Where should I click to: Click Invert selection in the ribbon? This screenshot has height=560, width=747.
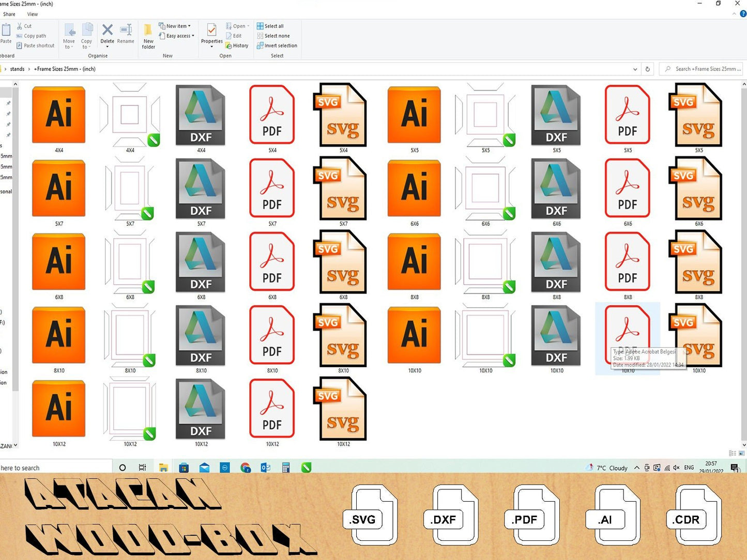(x=280, y=45)
